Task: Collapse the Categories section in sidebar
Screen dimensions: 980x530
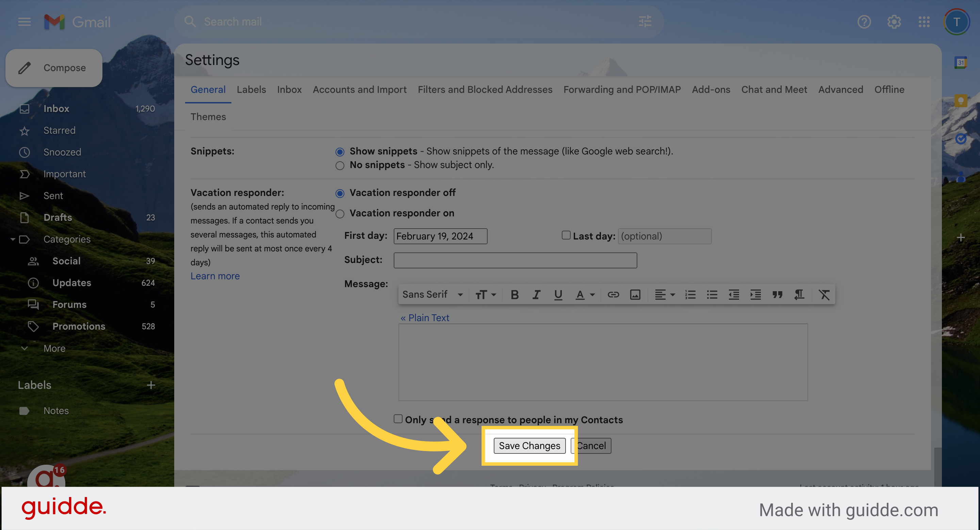Action: pyautogui.click(x=13, y=239)
